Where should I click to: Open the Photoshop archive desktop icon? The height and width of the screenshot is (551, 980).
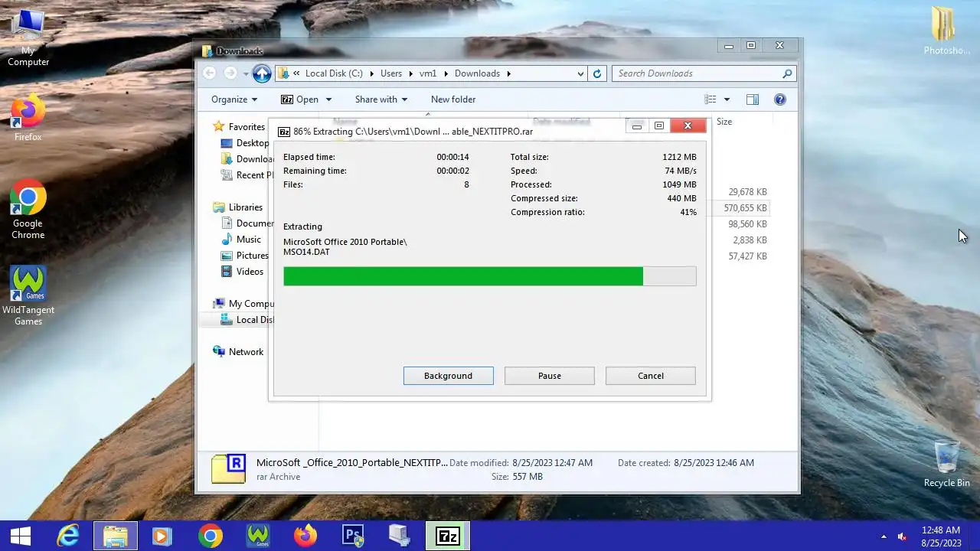pyautogui.click(x=946, y=31)
